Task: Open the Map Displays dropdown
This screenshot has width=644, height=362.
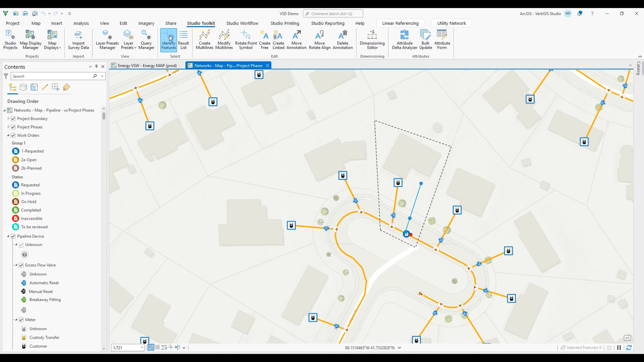Action: (52, 40)
